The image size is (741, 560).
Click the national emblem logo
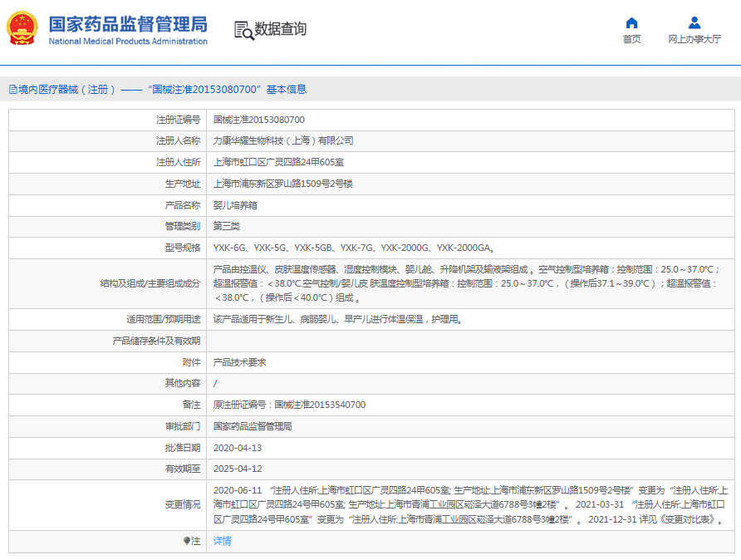click(22, 29)
